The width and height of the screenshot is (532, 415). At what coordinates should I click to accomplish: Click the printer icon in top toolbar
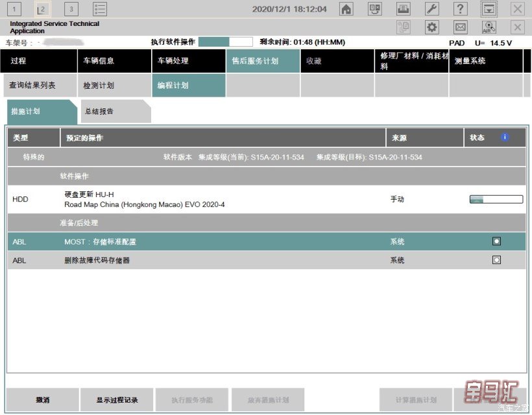point(403,9)
